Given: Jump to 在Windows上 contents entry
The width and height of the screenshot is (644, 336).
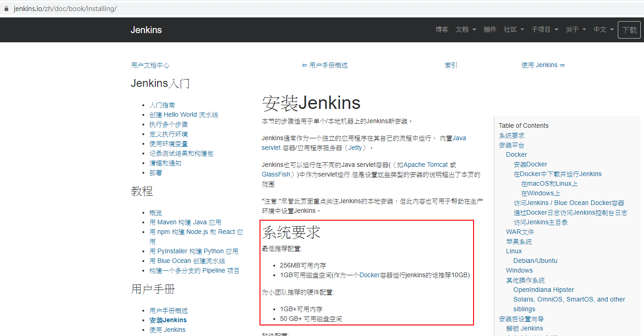Looking at the screenshot, I should pos(541,194).
